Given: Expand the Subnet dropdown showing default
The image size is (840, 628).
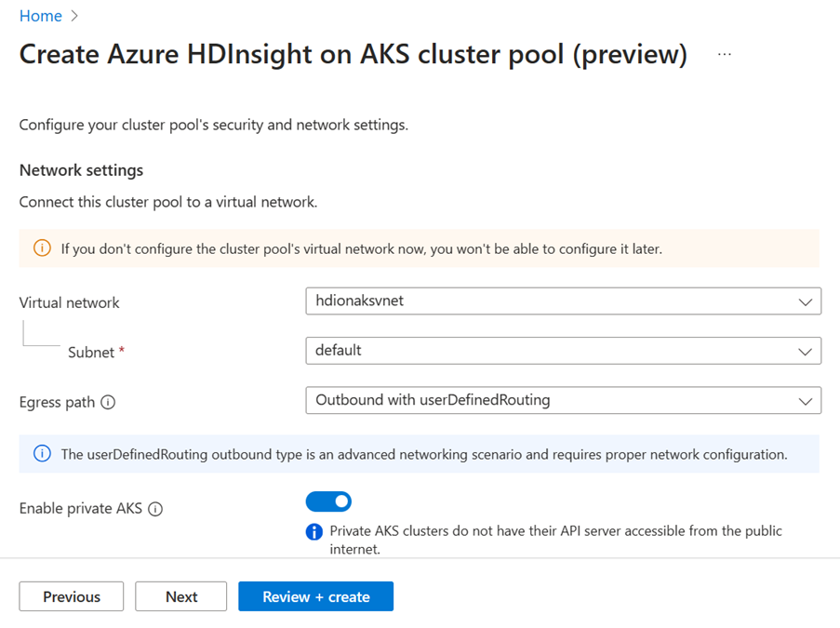Looking at the screenshot, I should 562,351.
